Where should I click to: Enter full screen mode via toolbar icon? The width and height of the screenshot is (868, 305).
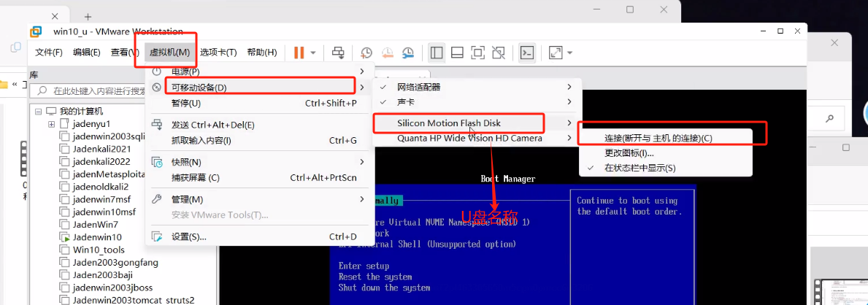click(477, 53)
